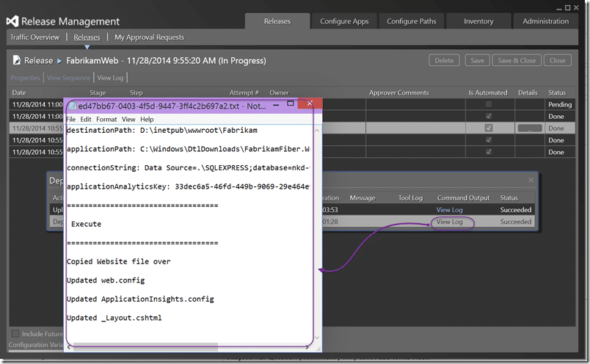The height and width of the screenshot is (364, 590).
Task: Click Notepad vertical scrollbar up arrow
Action: coord(317,130)
